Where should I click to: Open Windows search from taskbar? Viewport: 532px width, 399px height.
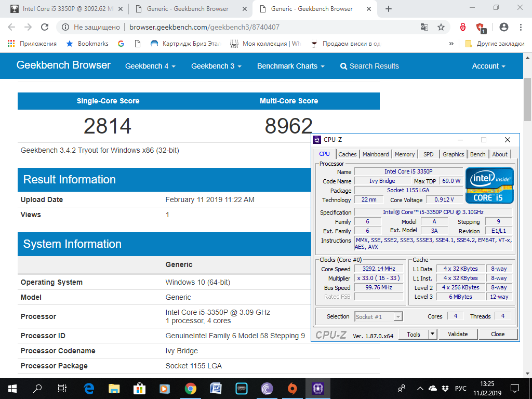pyautogui.click(x=37, y=389)
